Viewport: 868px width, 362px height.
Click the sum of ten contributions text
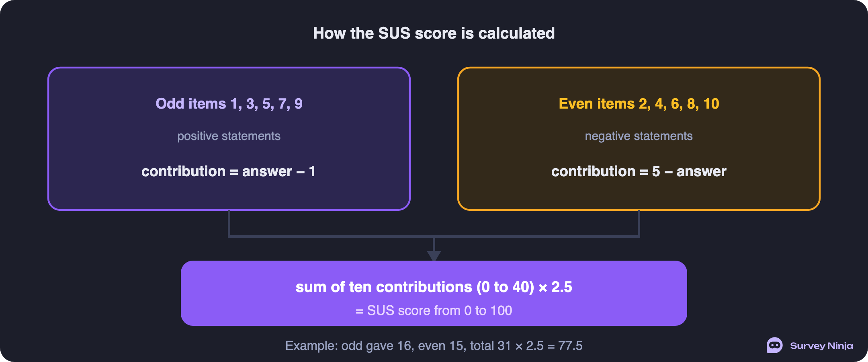point(434,287)
